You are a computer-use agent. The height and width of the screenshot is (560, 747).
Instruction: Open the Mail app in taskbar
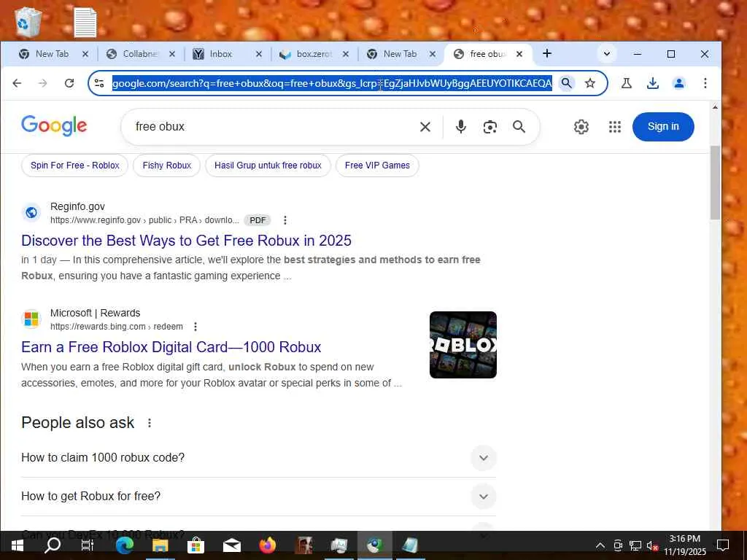[x=232, y=545]
